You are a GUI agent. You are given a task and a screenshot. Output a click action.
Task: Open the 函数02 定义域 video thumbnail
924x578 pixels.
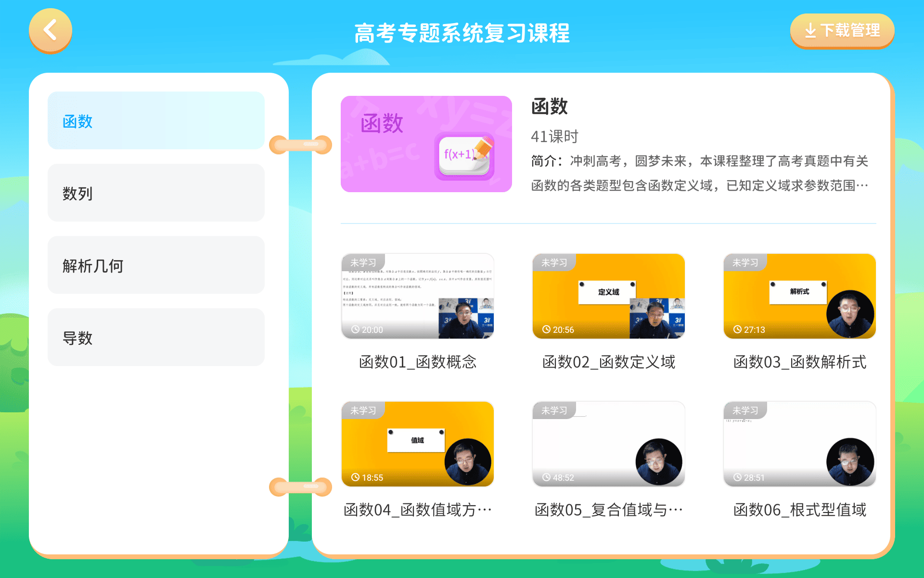pos(608,296)
